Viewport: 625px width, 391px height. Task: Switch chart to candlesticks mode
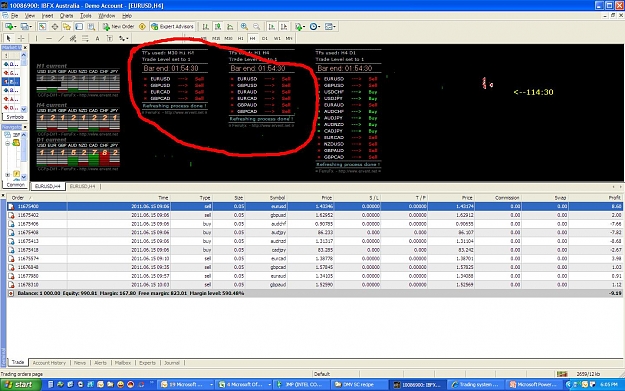[218, 27]
